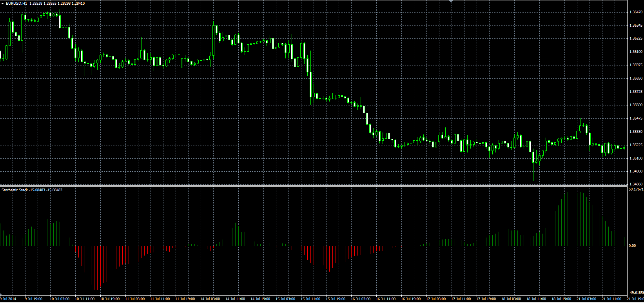This screenshot has height=303, width=644.
Task: Click price scale label 1.36100
Action: [x=635, y=52]
